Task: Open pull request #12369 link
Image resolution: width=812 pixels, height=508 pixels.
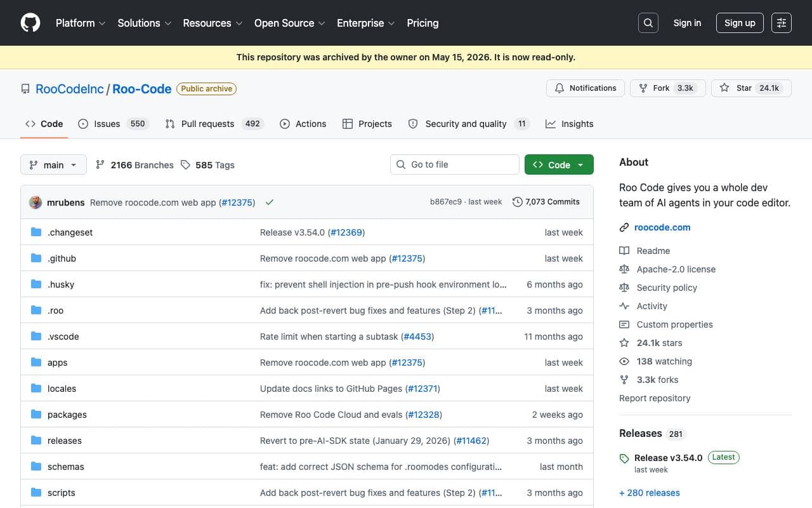Action: coord(346,232)
